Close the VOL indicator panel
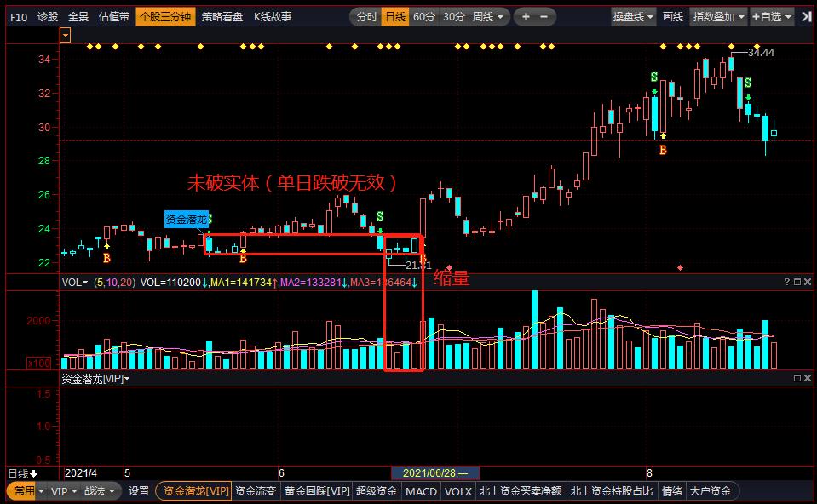Viewport: 817px width, 504px height. [x=808, y=282]
